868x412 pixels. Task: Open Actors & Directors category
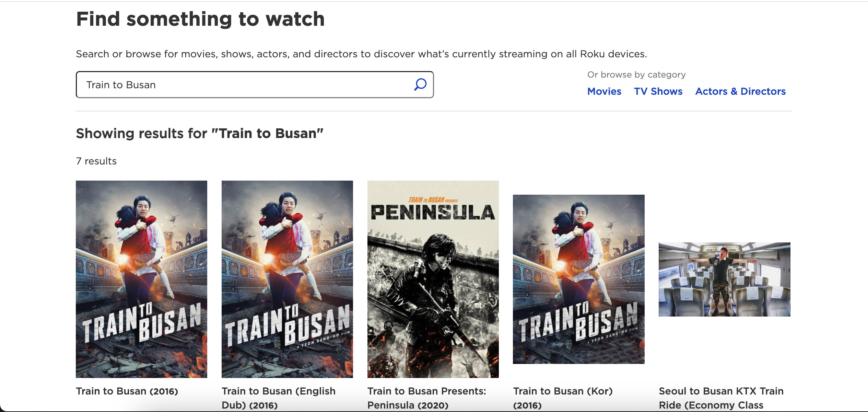point(740,91)
